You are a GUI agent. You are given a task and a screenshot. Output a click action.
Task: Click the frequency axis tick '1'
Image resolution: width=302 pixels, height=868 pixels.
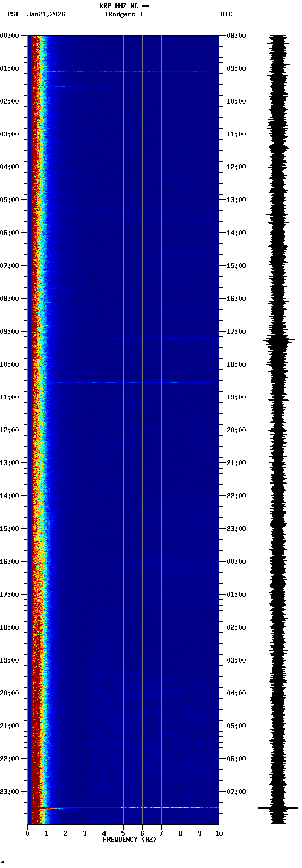click(x=47, y=833)
